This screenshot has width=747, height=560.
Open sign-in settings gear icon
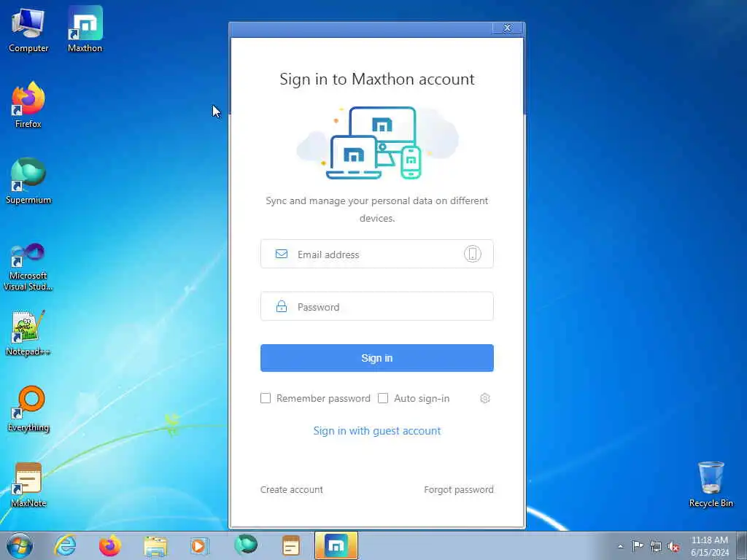485,398
